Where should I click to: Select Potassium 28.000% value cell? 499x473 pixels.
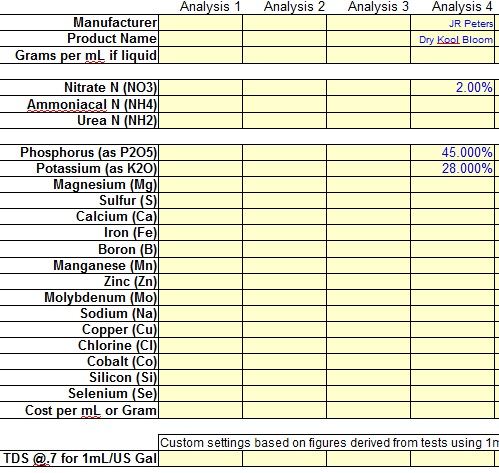pyautogui.click(x=452, y=169)
